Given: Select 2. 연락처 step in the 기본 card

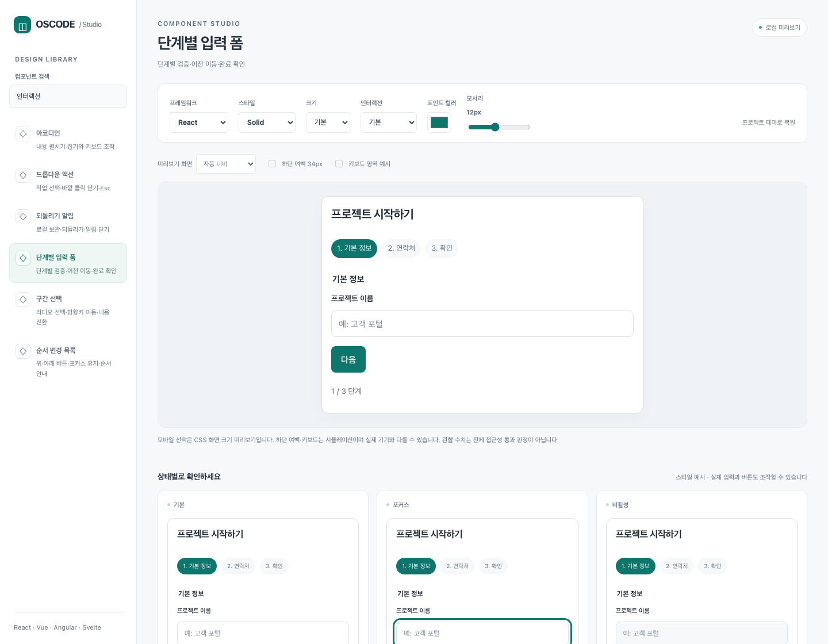Looking at the screenshot, I should pos(239,566).
